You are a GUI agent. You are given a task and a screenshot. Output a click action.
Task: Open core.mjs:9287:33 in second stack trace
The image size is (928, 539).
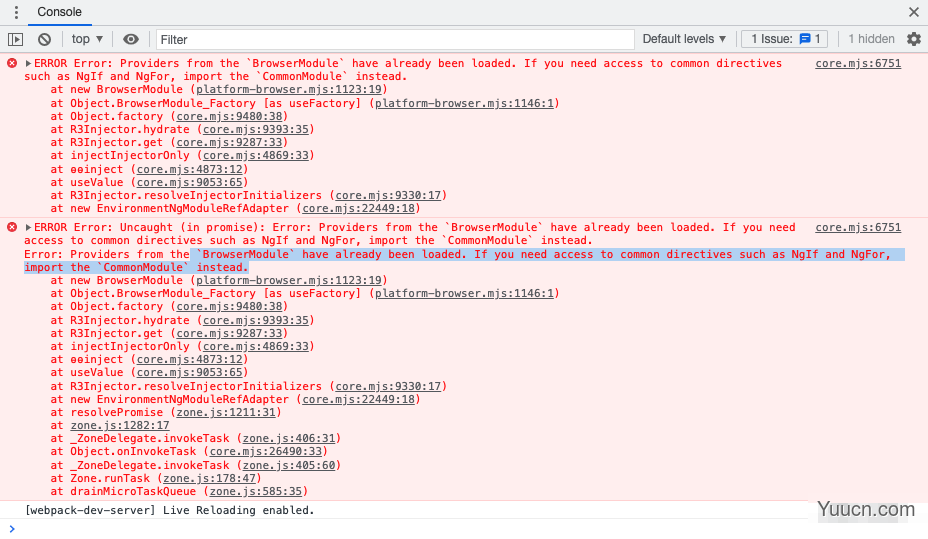click(x=229, y=333)
